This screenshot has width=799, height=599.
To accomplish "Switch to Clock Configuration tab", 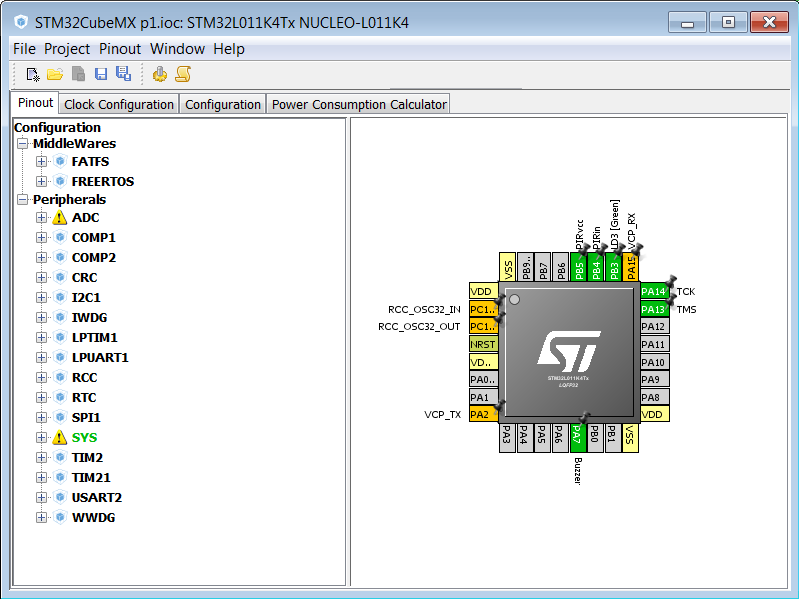I will (x=119, y=104).
